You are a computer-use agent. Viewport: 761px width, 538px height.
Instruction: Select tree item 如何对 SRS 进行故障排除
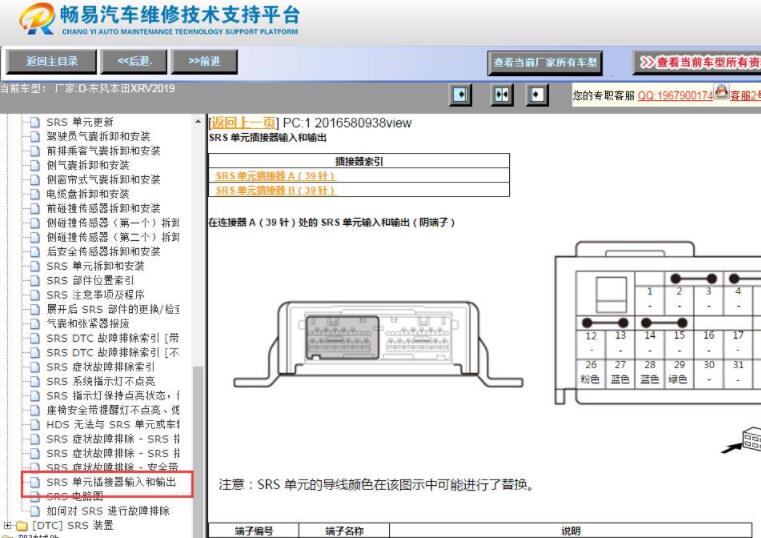click(108, 511)
